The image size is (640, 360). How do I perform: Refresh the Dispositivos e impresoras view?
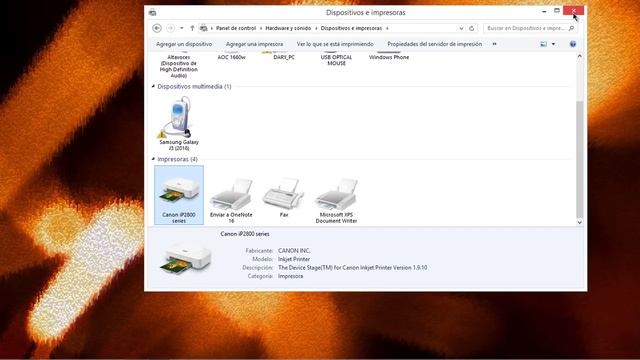click(x=471, y=28)
